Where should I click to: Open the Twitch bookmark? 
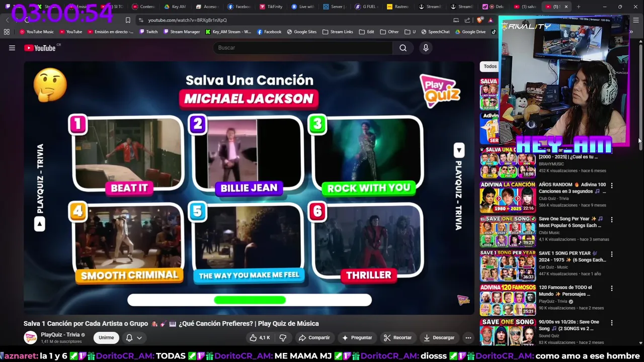point(148,32)
